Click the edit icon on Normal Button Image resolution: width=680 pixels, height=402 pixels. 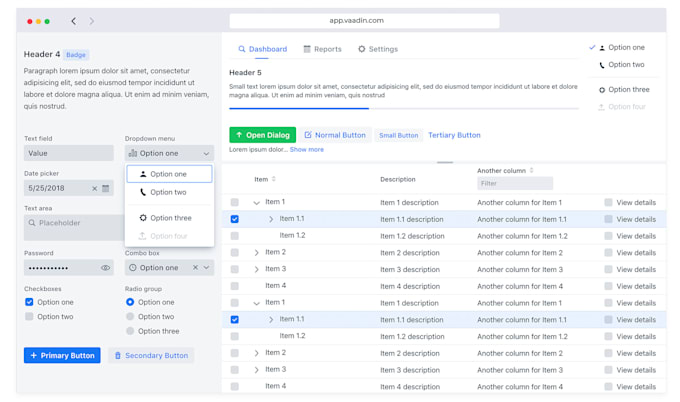point(308,135)
